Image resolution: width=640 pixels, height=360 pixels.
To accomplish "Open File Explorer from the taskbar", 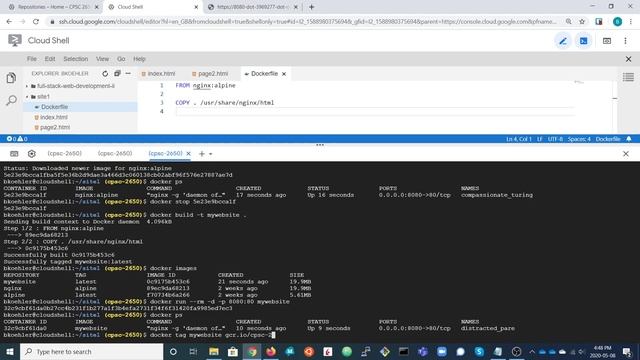I will (x=213, y=351).
